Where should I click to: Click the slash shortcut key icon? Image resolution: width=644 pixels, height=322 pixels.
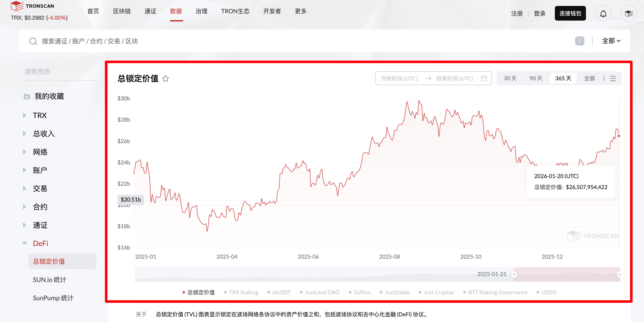(580, 41)
